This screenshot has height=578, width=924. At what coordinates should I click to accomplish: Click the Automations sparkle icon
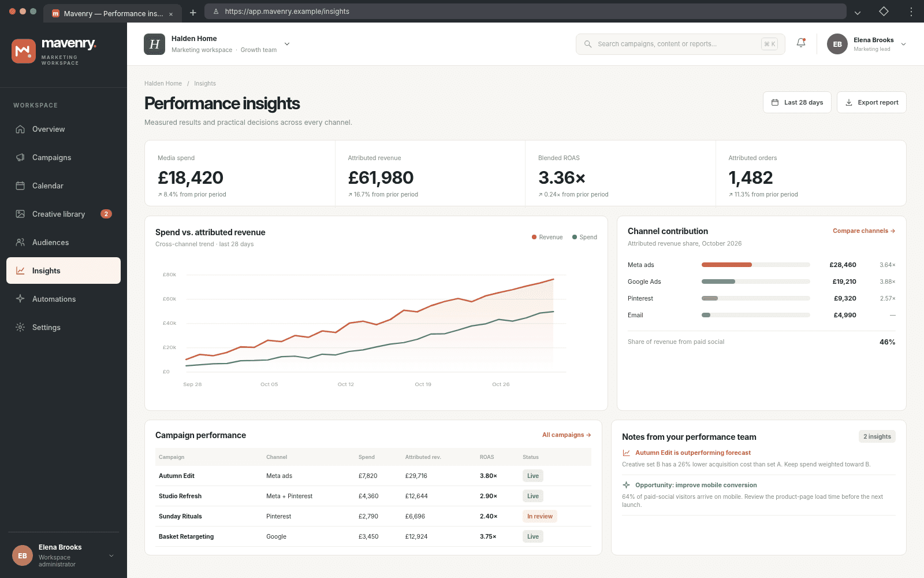[x=20, y=299]
